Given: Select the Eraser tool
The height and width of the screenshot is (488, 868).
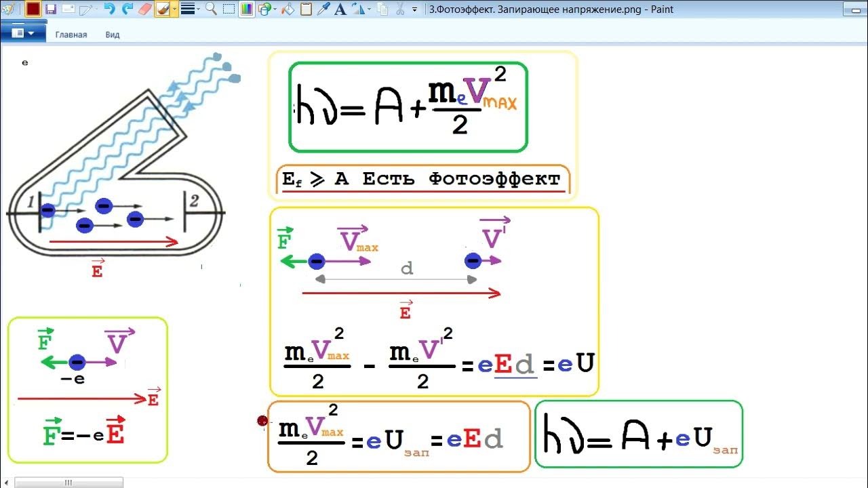Looking at the screenshot, I should click(145, 9).
